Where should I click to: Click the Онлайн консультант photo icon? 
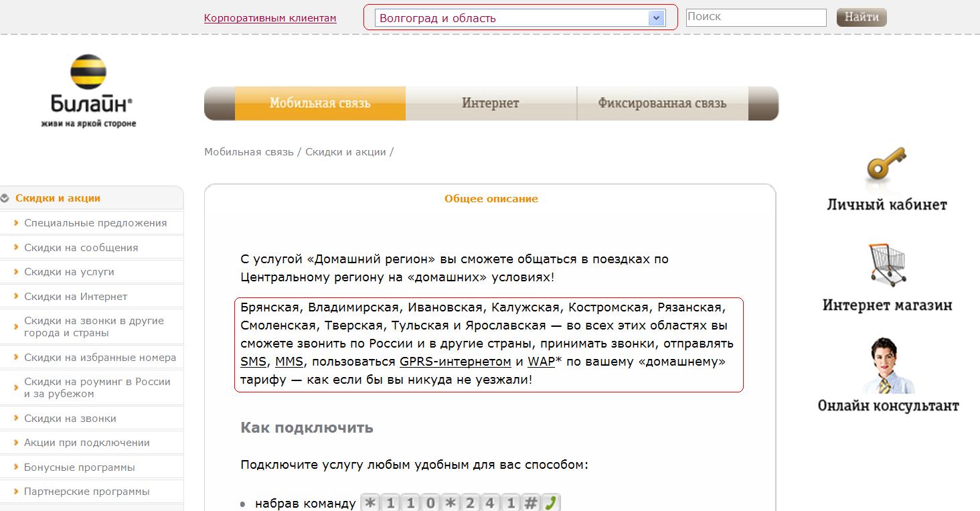tap(888, 366)
